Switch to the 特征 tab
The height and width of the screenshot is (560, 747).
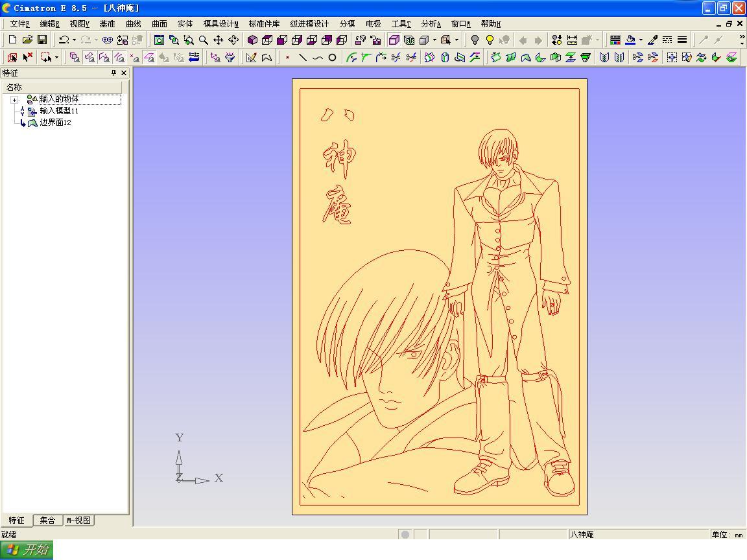click(x=16, y=520)
